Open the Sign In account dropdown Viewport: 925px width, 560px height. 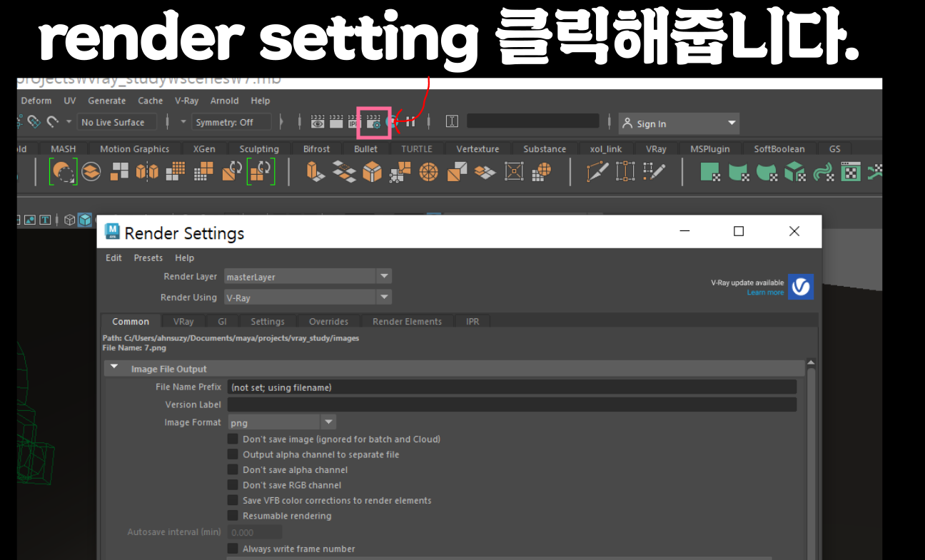pyautogui.click(x=679, y=123)
